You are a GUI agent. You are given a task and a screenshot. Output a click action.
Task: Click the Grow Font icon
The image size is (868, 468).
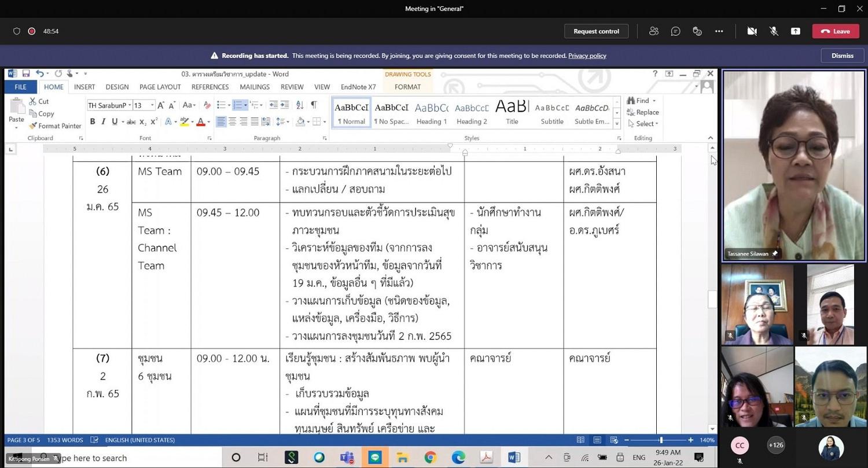coord(161,105)
